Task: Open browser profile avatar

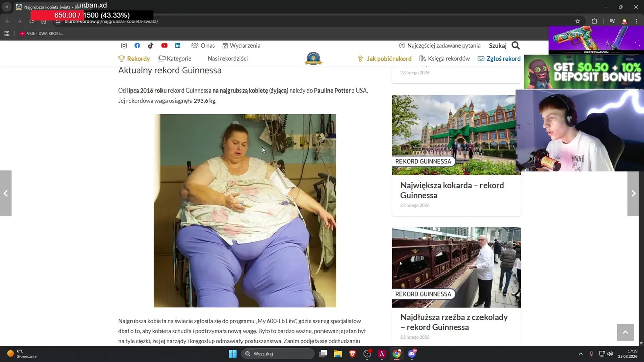Action: 624,21
